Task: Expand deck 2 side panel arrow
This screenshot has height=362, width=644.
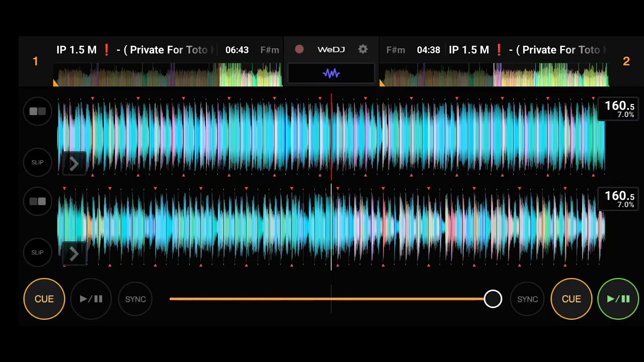Action: coord(74,254)
